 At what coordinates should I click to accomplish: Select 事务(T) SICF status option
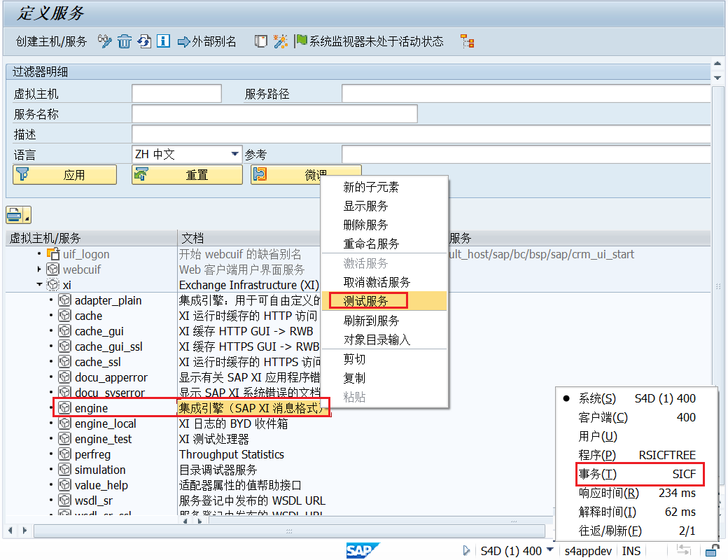pyautogui.click(x=636, y=474)
